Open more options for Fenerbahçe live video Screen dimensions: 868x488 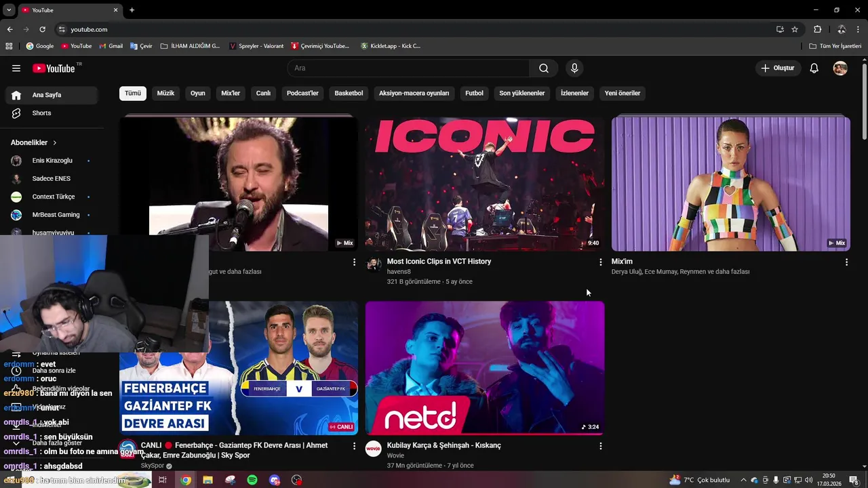pyautogui.click(x=354, y=446)
